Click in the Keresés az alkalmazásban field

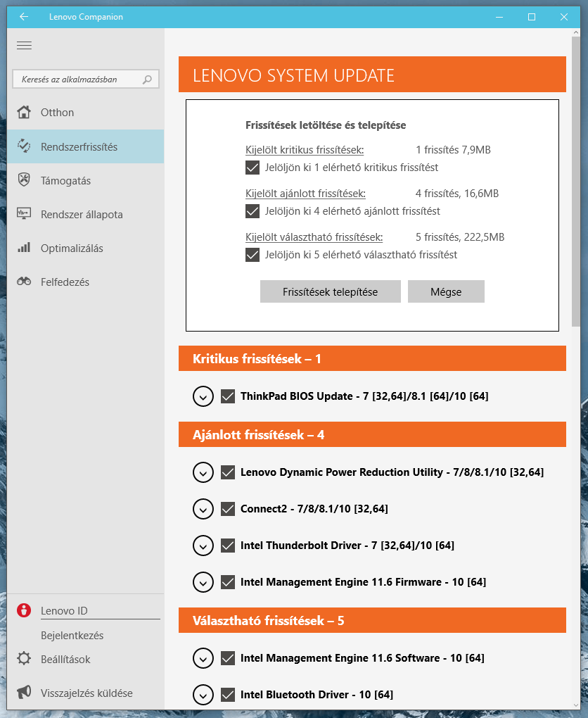86,80
